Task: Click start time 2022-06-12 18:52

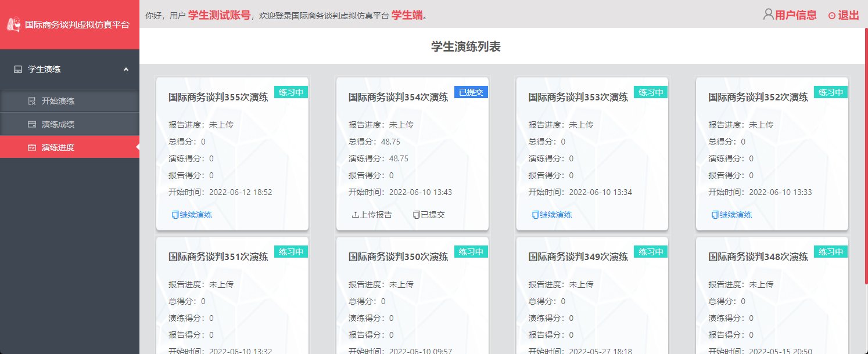Action: click(241, 192)
